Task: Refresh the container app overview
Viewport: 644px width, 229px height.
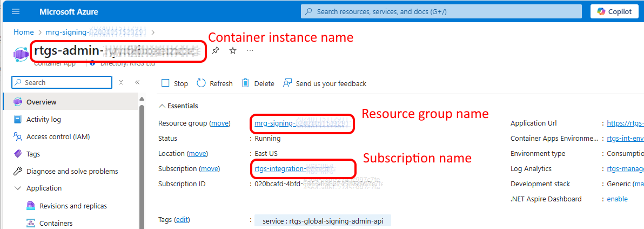Action: (x=215, y=83)
